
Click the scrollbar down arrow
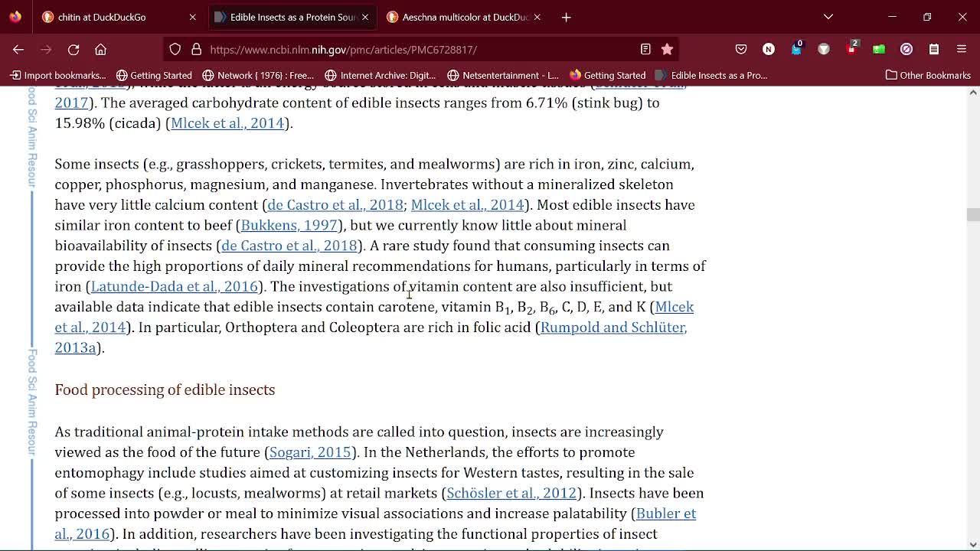973,545
